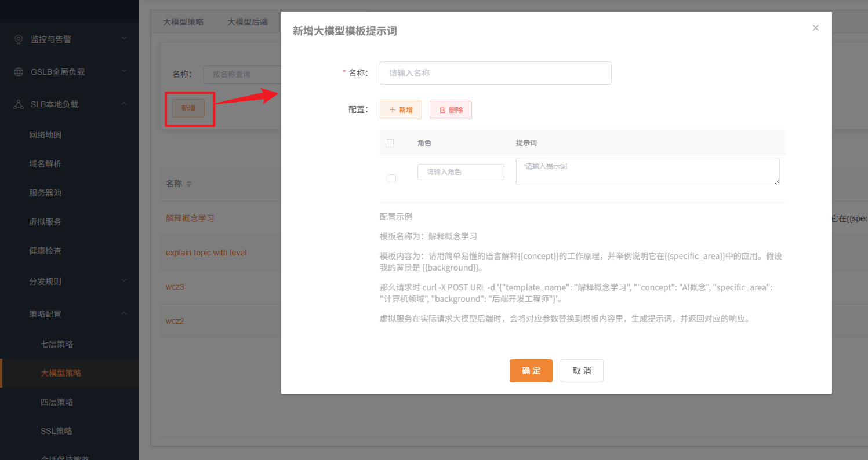Screen dimensions: 868x460
Task: Click the red 删除 button with trash icon
Action: 451,110
